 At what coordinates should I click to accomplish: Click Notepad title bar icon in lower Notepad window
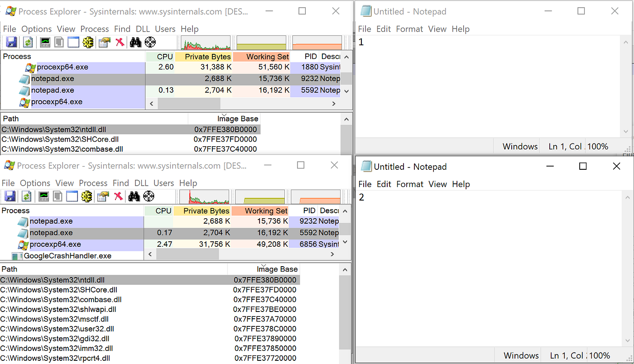tap(366, 166)
